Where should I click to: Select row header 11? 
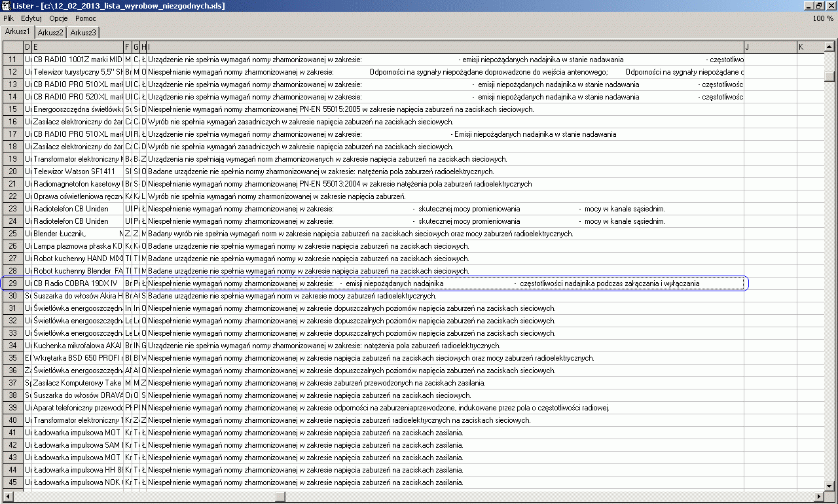pyautogui.click(x=13, y=60)
